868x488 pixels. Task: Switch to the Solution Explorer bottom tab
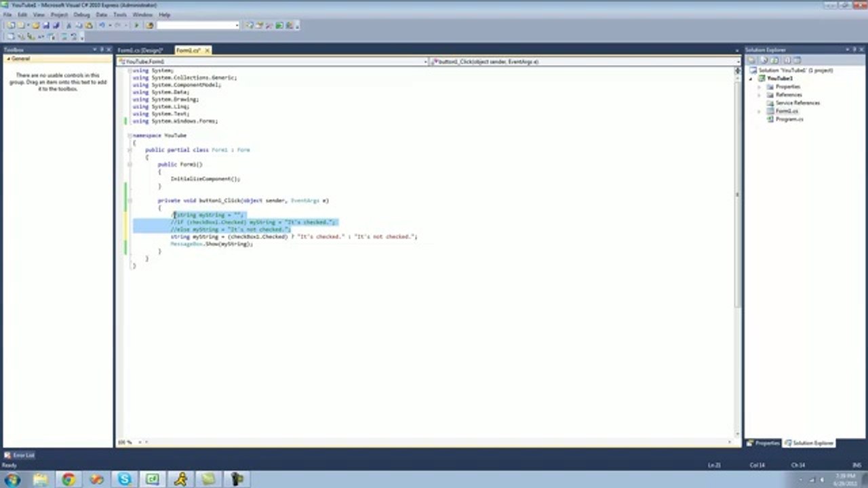809,443
